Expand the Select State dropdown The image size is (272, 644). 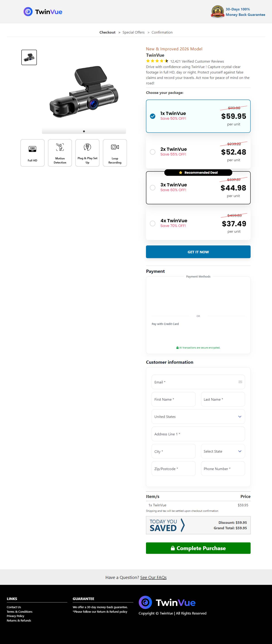(x=223, y=451)
